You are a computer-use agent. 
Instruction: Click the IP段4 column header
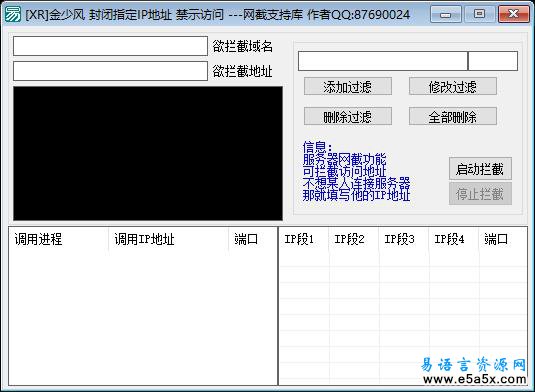click(x=454, y=239)
